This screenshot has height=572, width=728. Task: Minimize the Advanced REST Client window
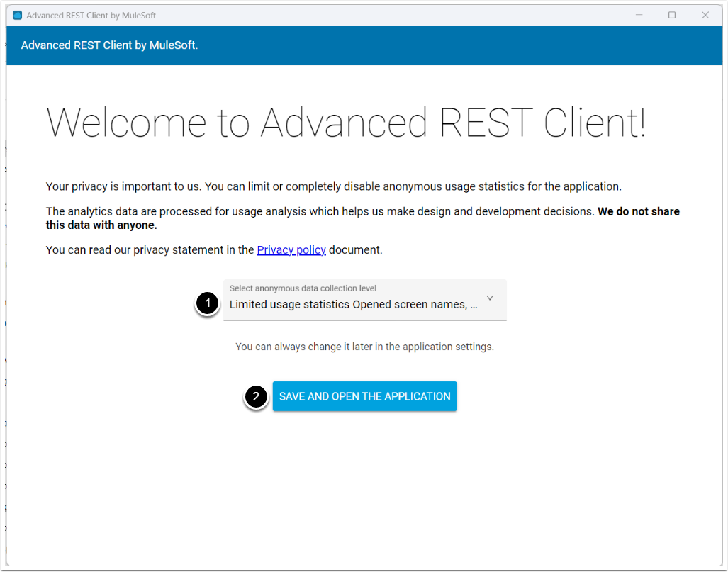[639, 16]
